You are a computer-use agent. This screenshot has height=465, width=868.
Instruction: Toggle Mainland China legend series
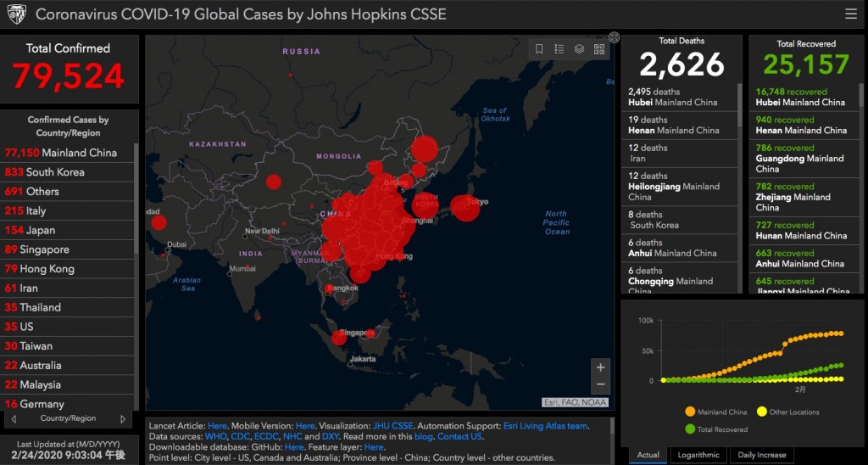pos(717,412)
